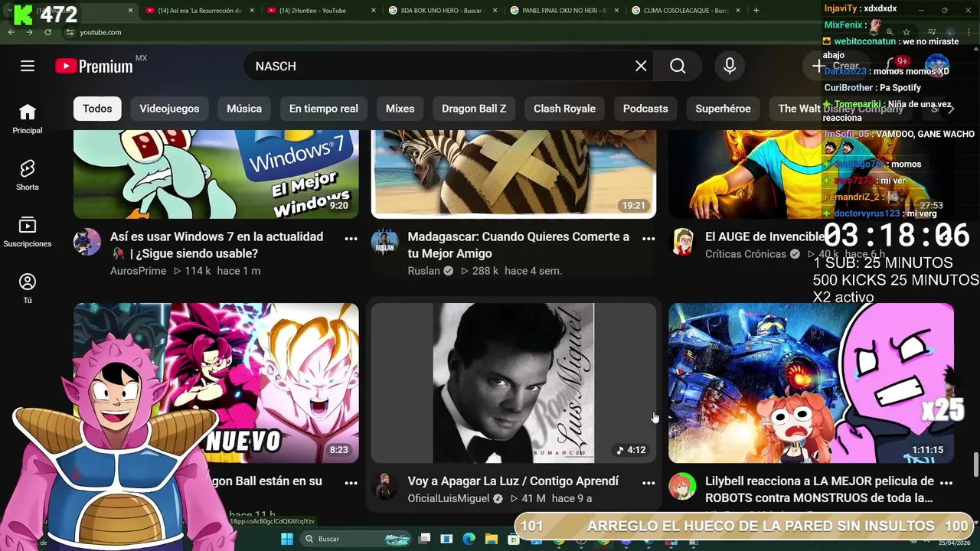Select the Dragon Ball Z chip
Image resolution: width=980 pixels, height=551 pixels.
(x=474, y=109)
